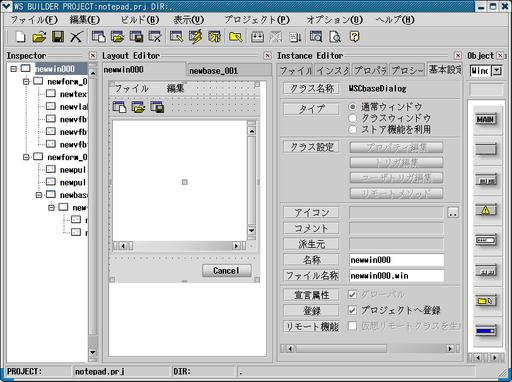The width and height of the screenshot is (512, 382).
Task: Click the クラス設定 label button
Action: [x=311, y=147]
